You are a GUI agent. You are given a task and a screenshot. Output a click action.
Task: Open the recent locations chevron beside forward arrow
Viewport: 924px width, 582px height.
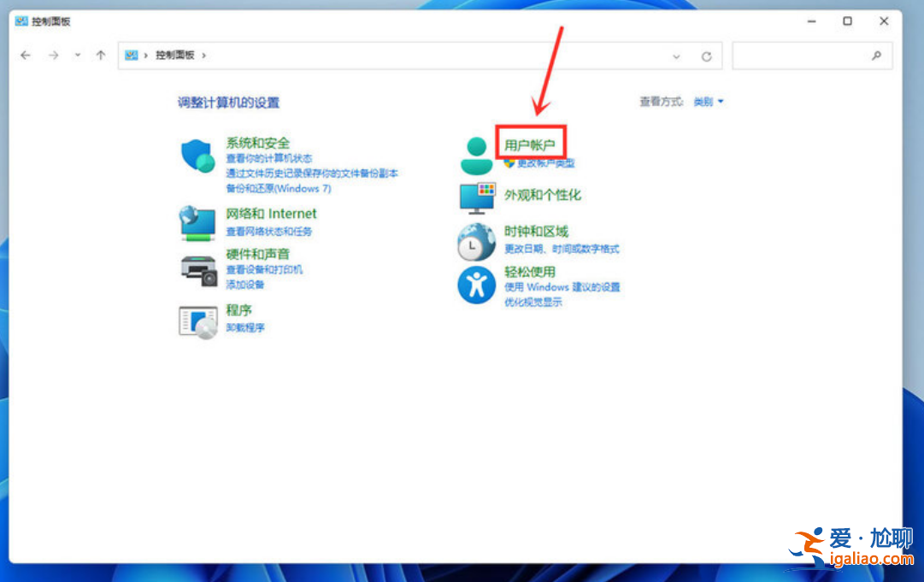(x=77, y=55)
